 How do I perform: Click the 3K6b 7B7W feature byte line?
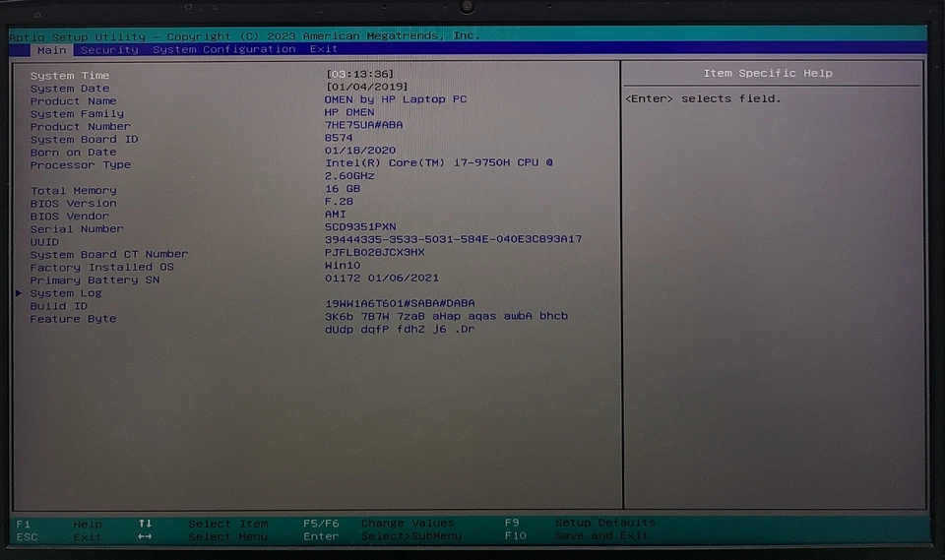click(446, 316)
